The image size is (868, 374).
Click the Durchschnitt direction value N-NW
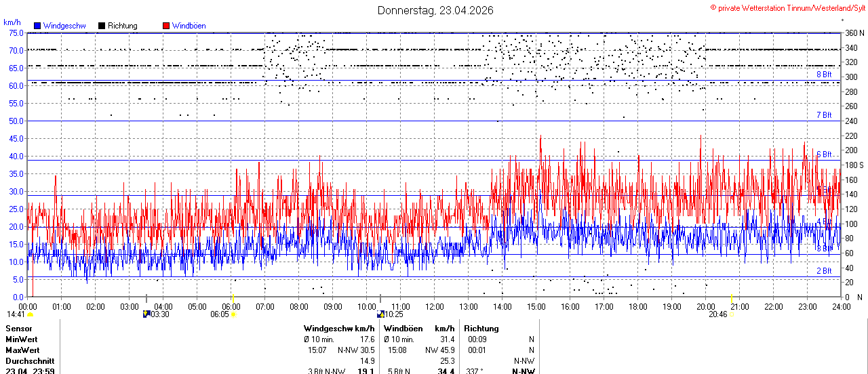click(524, 361)
